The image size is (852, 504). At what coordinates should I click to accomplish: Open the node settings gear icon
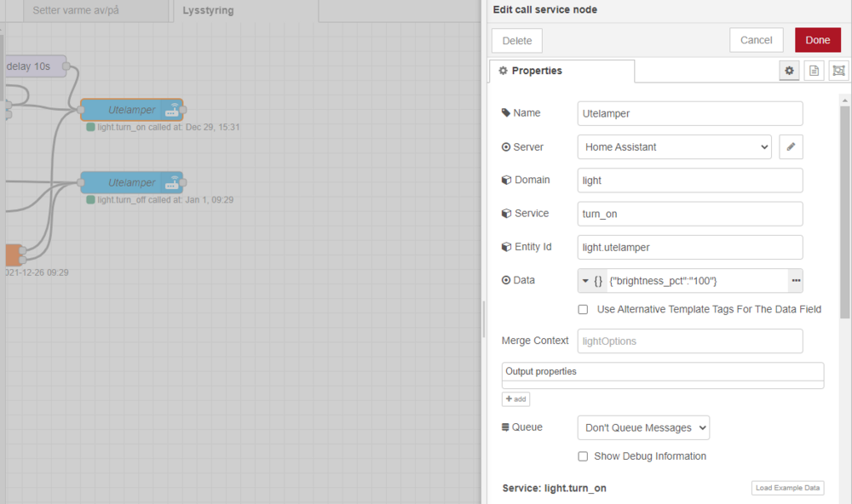(x=789, y=71)
